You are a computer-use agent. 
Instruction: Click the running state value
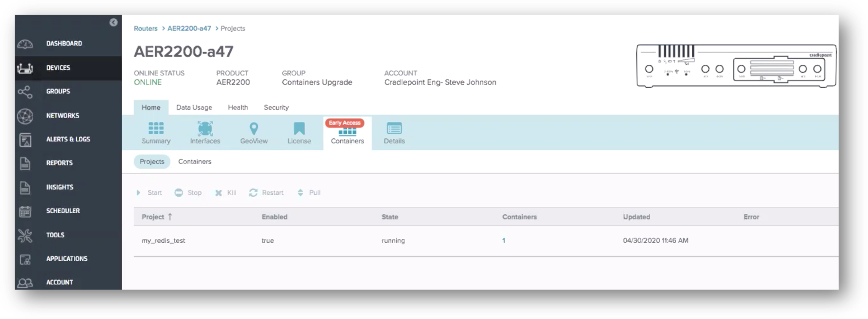pos(393,241)
